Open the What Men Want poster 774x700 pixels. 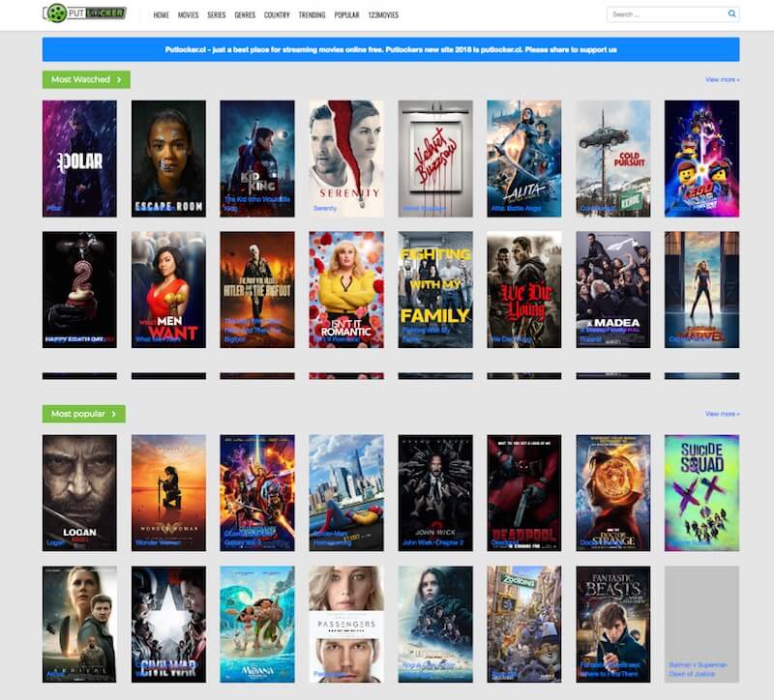point(168,289)
